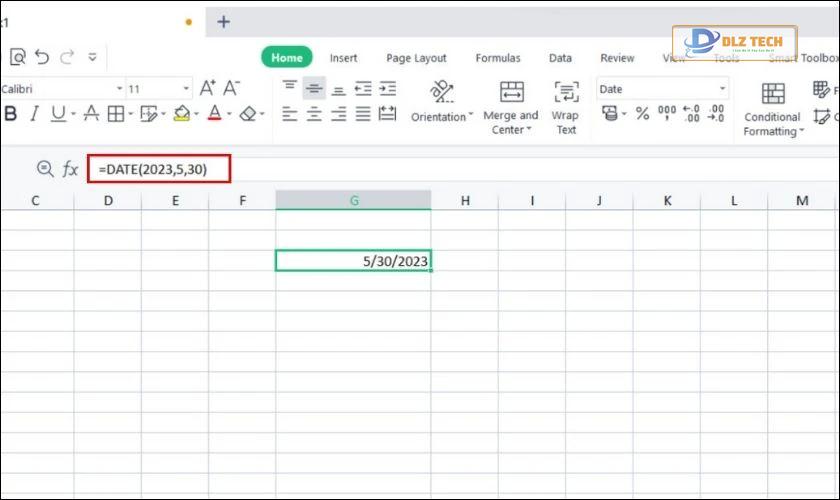Select column G header
Image resolution: width=840 pixels, height=500 pixels.
click(x=354, y=200)
